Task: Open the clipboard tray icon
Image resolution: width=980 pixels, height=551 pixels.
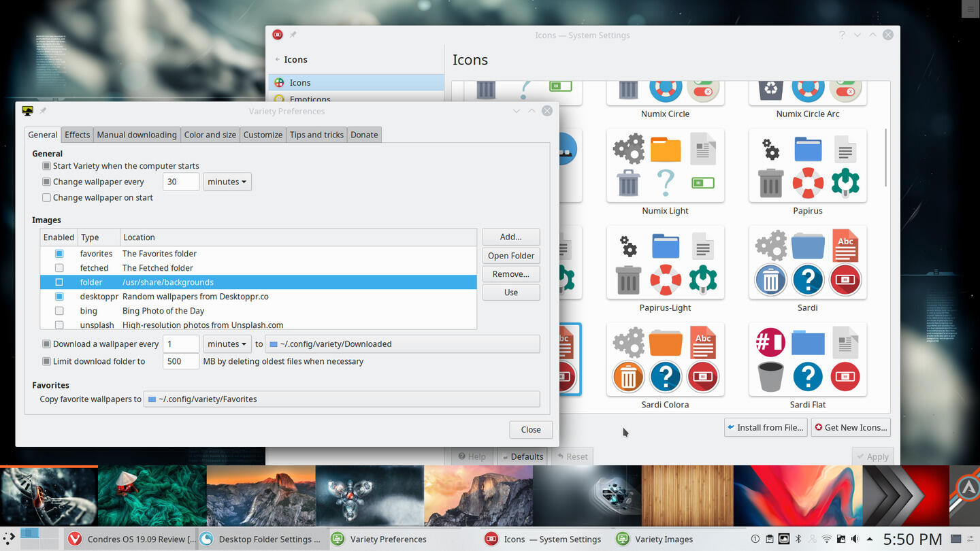Action: tap(769, 539)
